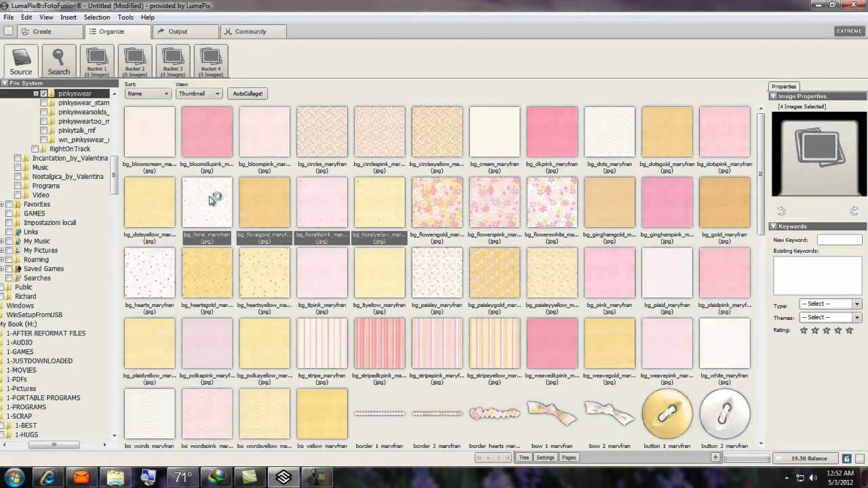Select the 1-SCRAP folder
Image resolution: width=868 pixels, height=488 pixels.
tap(20, 416)
